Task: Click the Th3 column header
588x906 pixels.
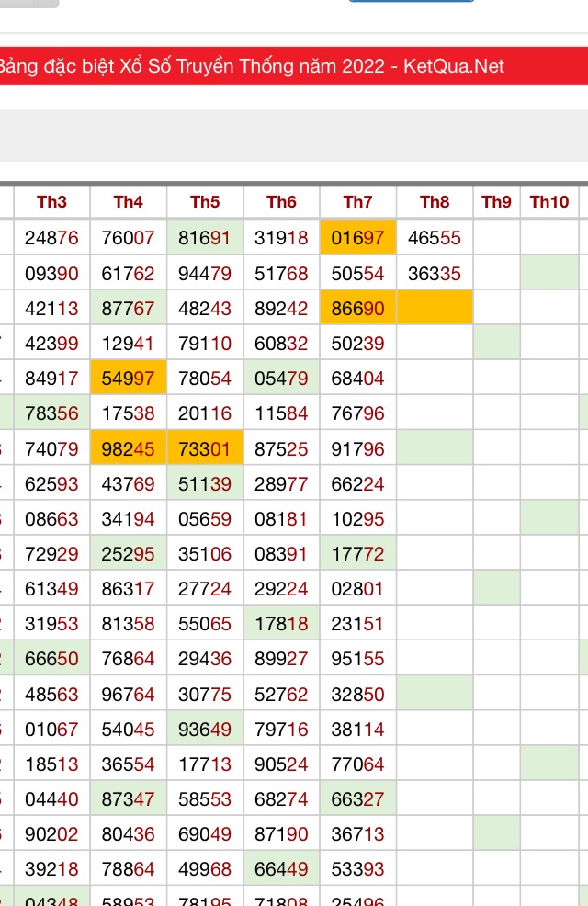Action: pos(52,201)
